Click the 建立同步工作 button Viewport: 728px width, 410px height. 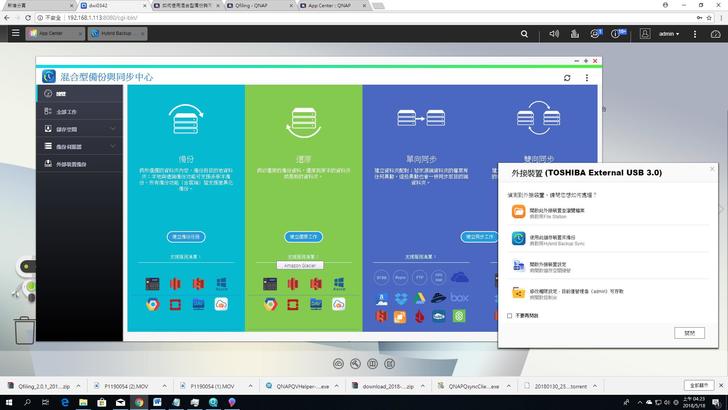coord(480,237)
